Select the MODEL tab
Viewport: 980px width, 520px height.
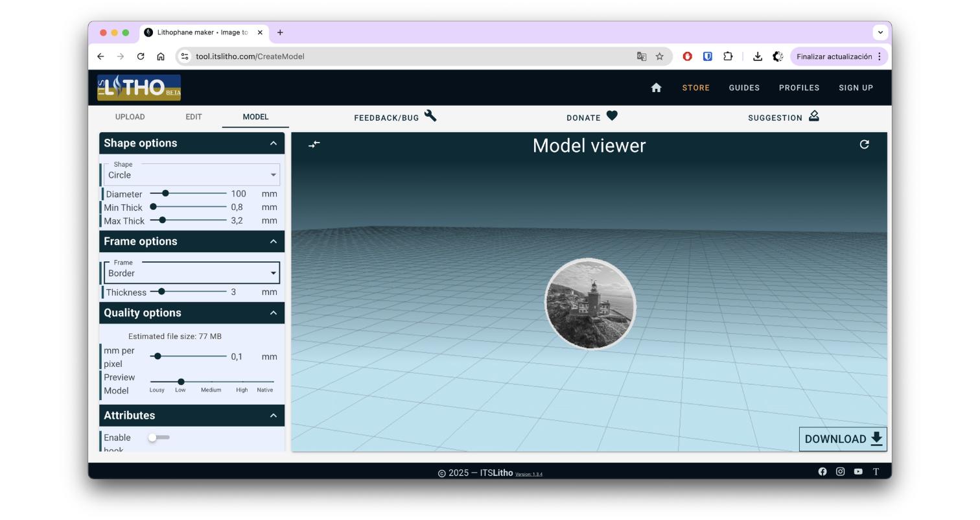(255, 117)
